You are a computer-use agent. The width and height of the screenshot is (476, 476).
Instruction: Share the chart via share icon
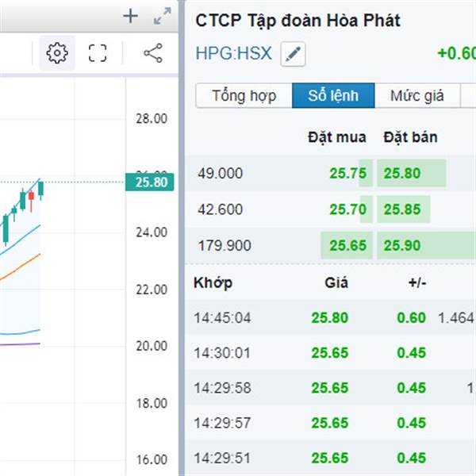[x=153, y=53]
